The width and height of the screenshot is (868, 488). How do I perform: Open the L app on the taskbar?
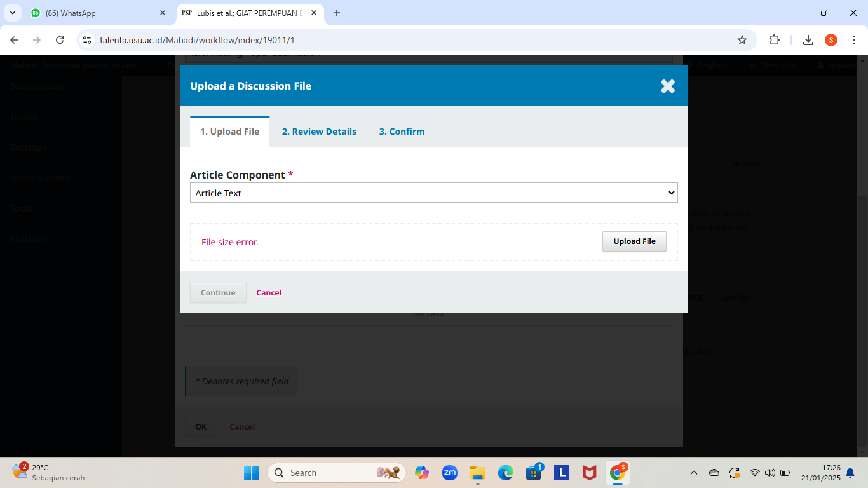[x=562, y=473]
